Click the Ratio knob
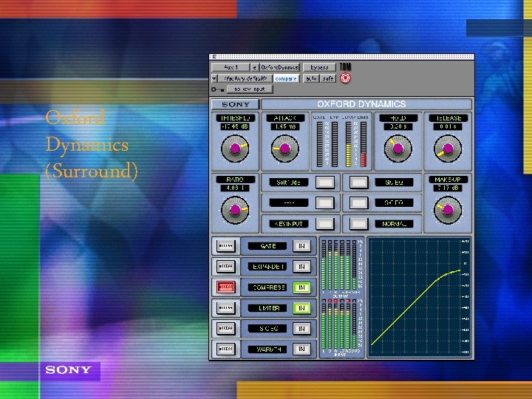The width and height of the screenshot is (532, 399). pyautogui.click(x=235, y=210)
